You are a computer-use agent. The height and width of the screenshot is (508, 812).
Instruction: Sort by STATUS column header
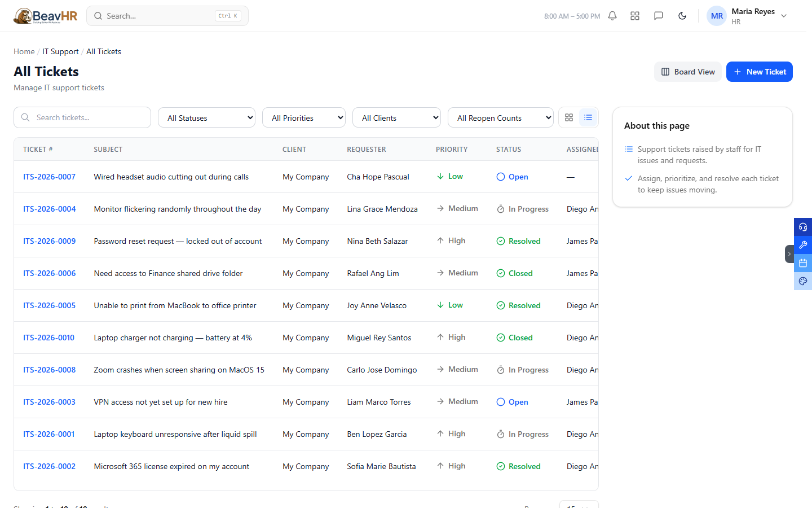click(x=509, y=150)
